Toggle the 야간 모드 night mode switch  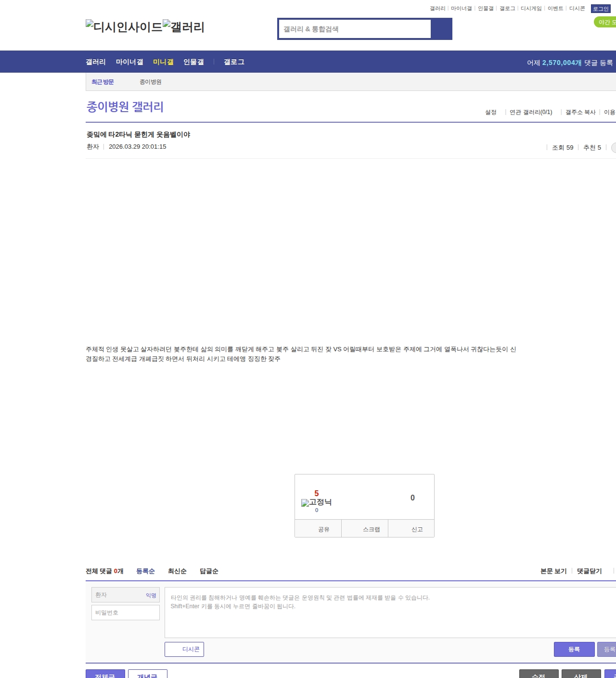605,22
